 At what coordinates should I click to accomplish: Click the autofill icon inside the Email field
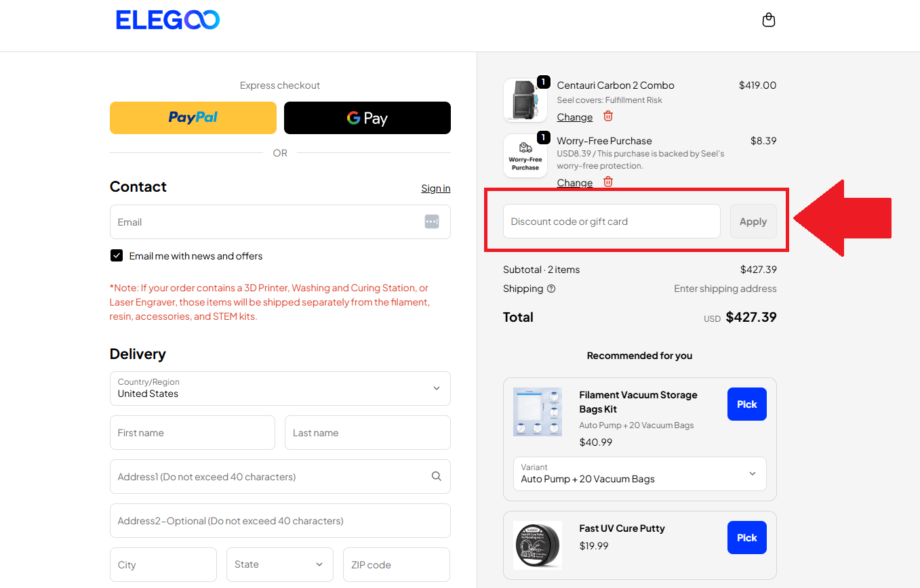tap(431, 222)
